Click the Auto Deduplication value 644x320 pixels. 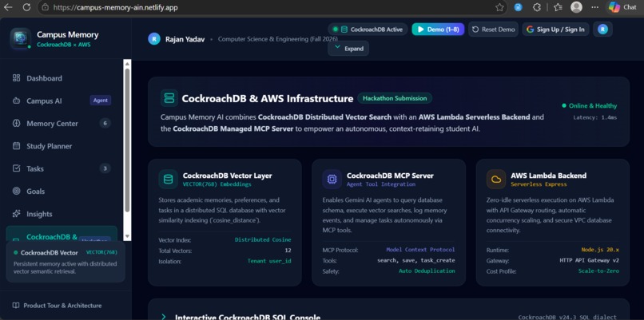427,271
